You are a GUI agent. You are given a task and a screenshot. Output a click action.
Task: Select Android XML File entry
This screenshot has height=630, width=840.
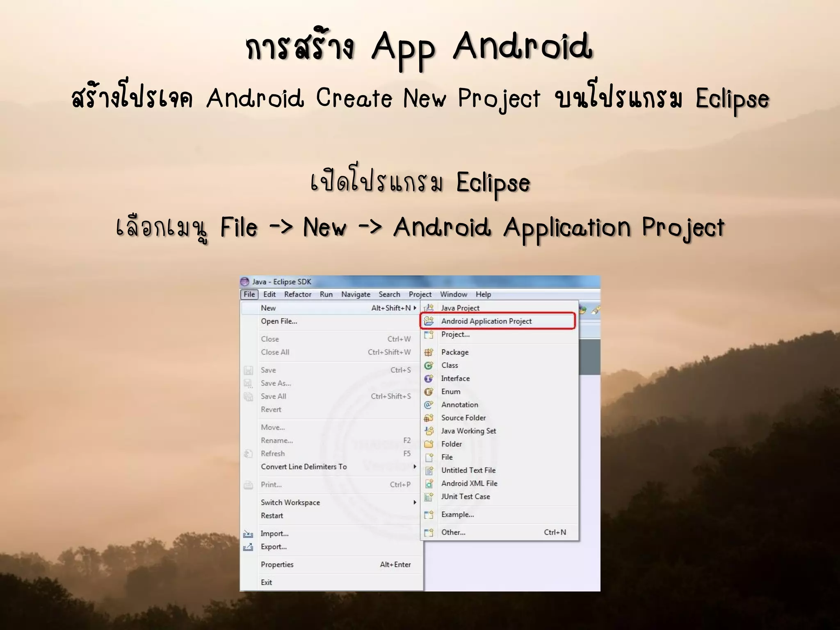click(x=499, y=483)
